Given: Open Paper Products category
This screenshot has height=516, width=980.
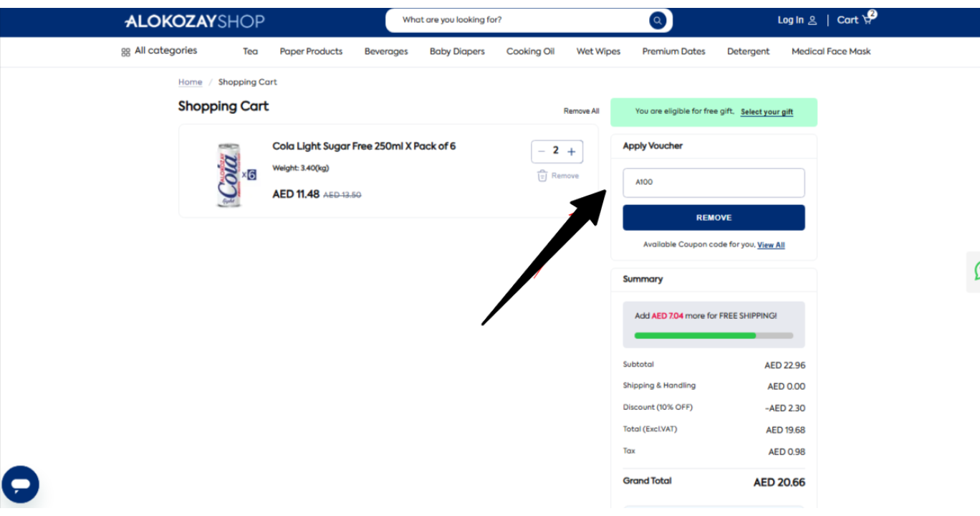Looking at the screenshot, I should click(311, 52).
